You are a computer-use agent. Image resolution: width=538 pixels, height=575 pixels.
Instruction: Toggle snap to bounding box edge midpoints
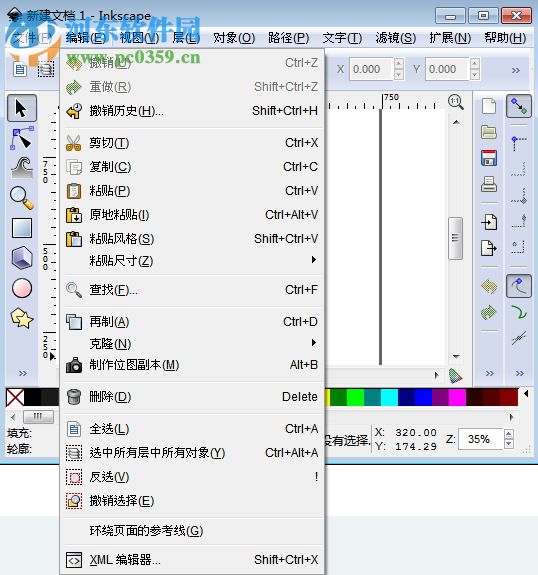tap(519, 222)
